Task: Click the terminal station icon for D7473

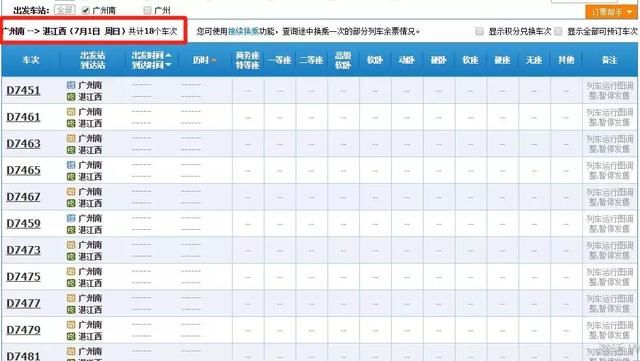Action: [71, 256]
